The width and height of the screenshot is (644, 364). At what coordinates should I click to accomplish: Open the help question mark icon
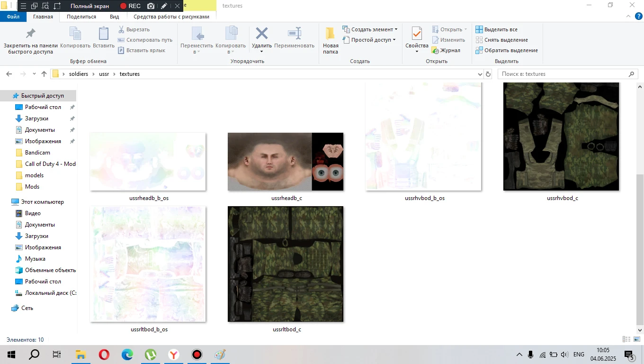pos(638,17)
